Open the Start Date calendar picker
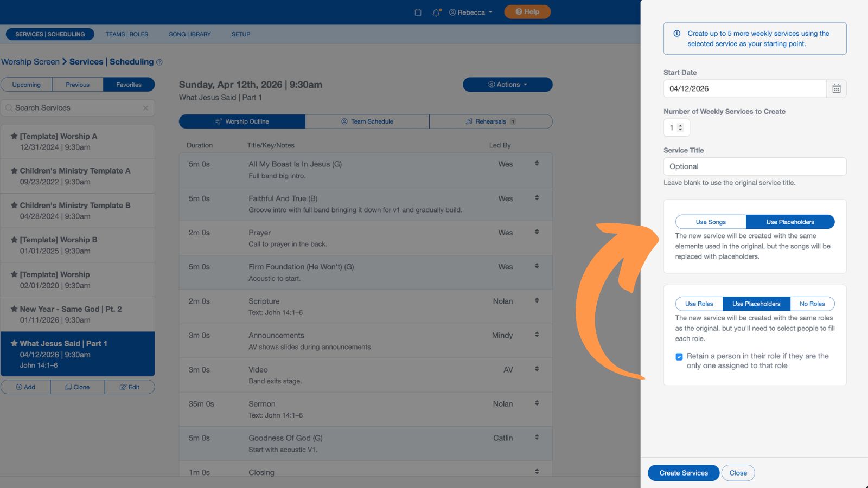Image resolution: width=868 pixels, height=488 pixels. point(836,88)
